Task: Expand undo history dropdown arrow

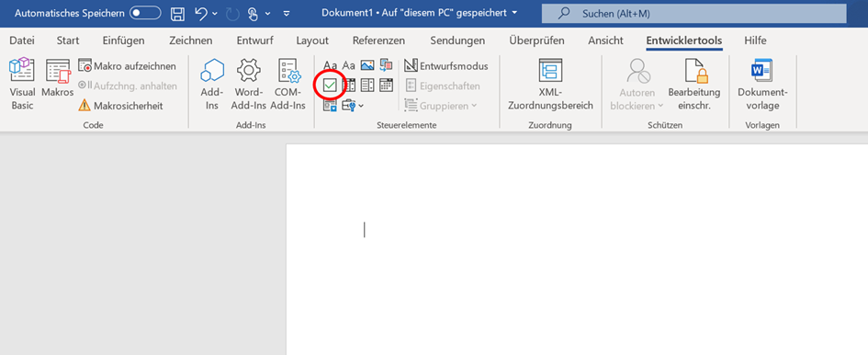Action: [215, 13]
